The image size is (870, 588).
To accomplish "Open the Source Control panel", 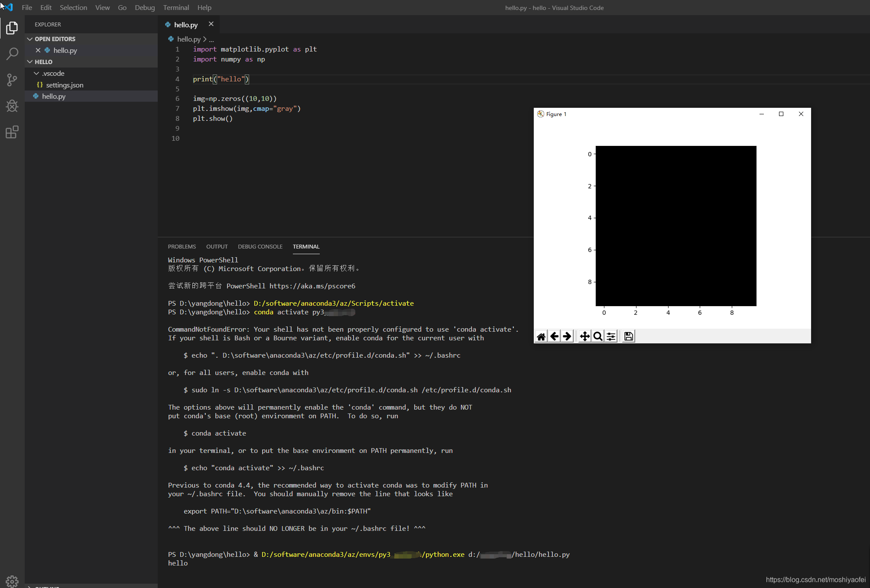I will coord(12,80).
